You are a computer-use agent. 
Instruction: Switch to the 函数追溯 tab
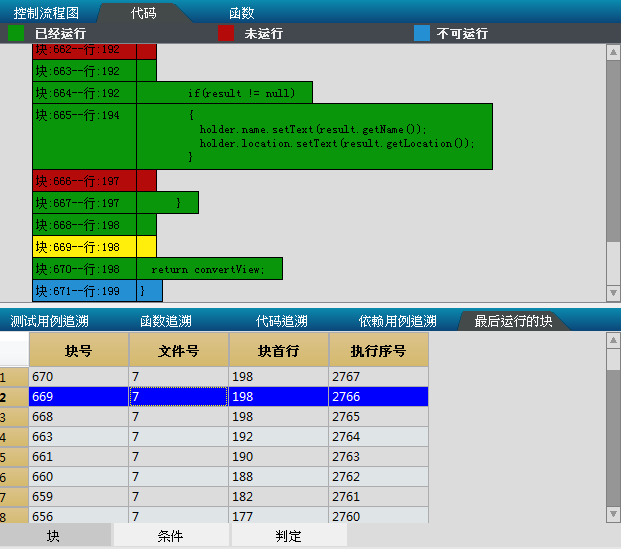coord(166,321)
